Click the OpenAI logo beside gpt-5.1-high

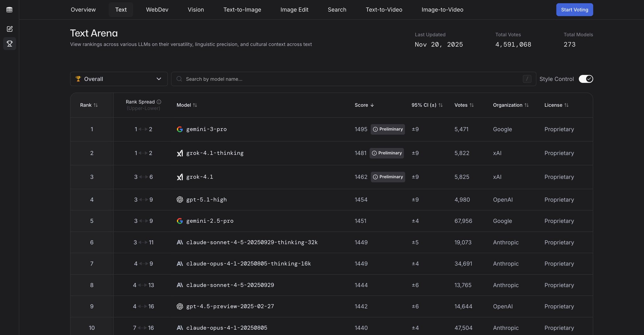point(180,200)
